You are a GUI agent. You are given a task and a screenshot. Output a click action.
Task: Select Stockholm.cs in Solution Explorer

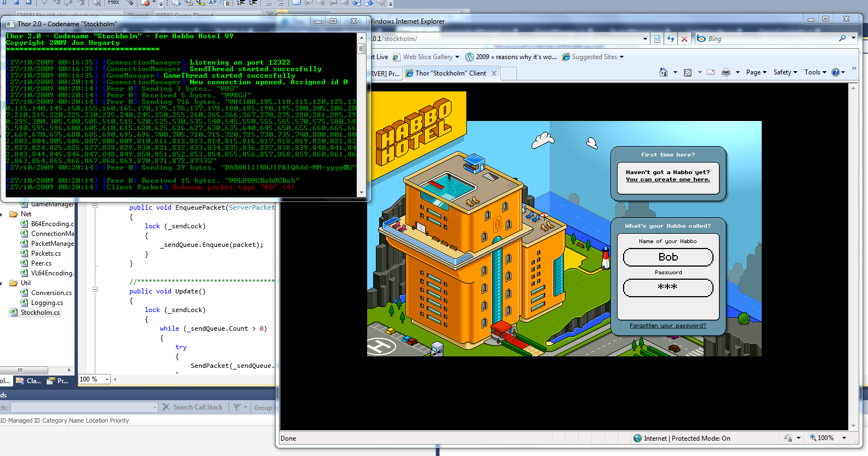pyautogui.click(x=35, y=313)
